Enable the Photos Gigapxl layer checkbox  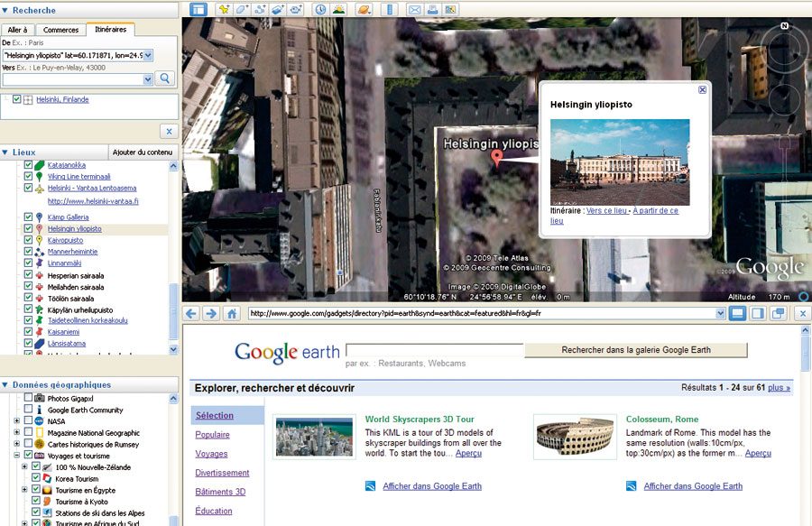[28, 398]
